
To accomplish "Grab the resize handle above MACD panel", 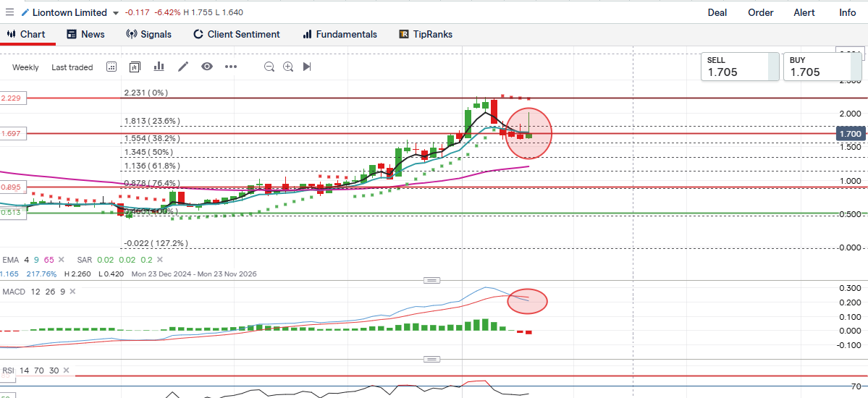I will (432, 280).
